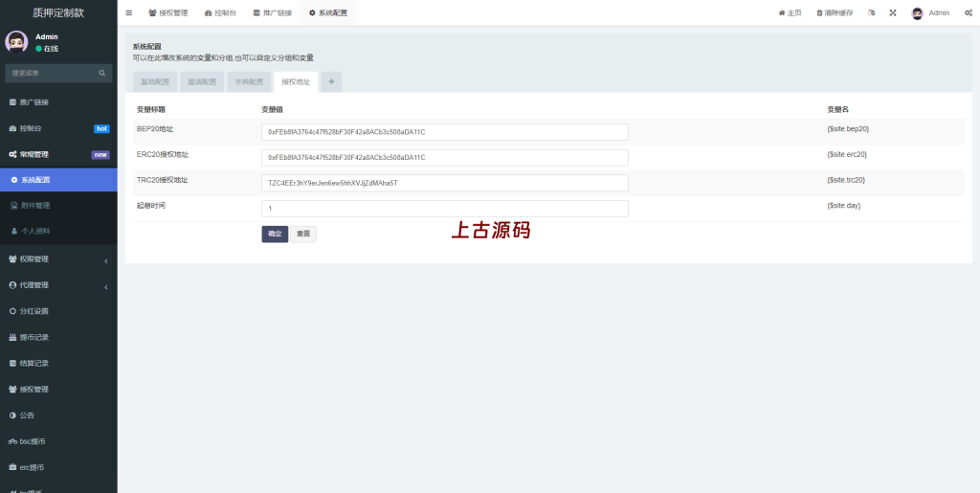Add a new config group with the plus tab
This screenshot has height=493, width=980.
[331, 82]
